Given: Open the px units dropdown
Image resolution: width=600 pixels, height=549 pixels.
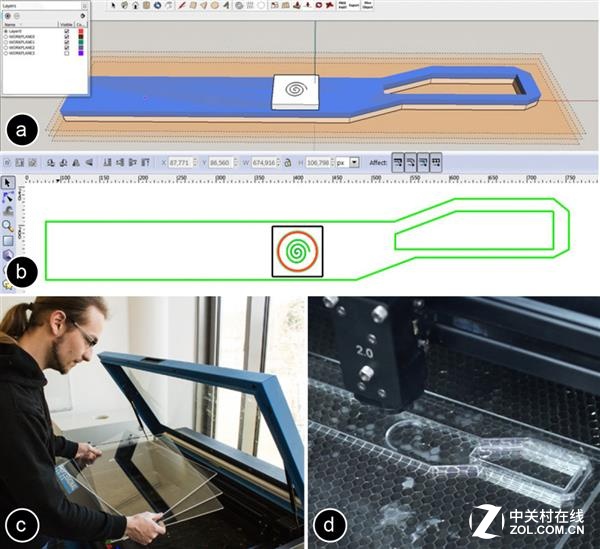Looking at the screenshot, I should pyautogui.click(x=354, y=162).
